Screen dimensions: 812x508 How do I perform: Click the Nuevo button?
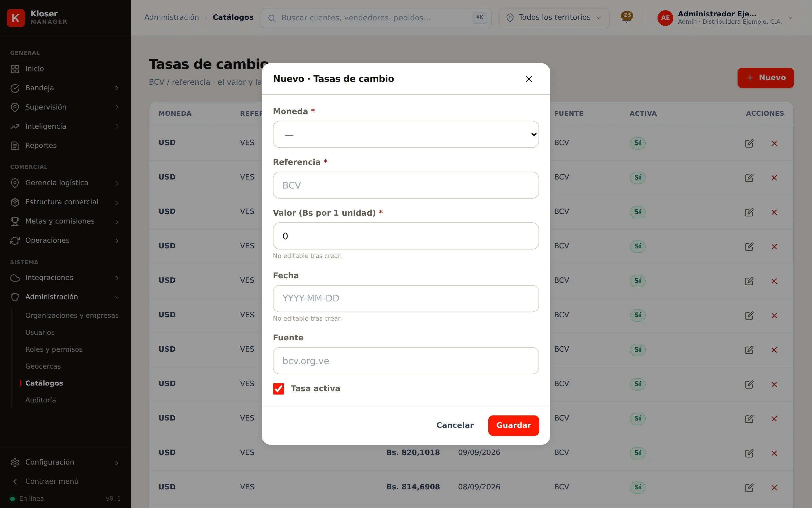pos(765,78)
